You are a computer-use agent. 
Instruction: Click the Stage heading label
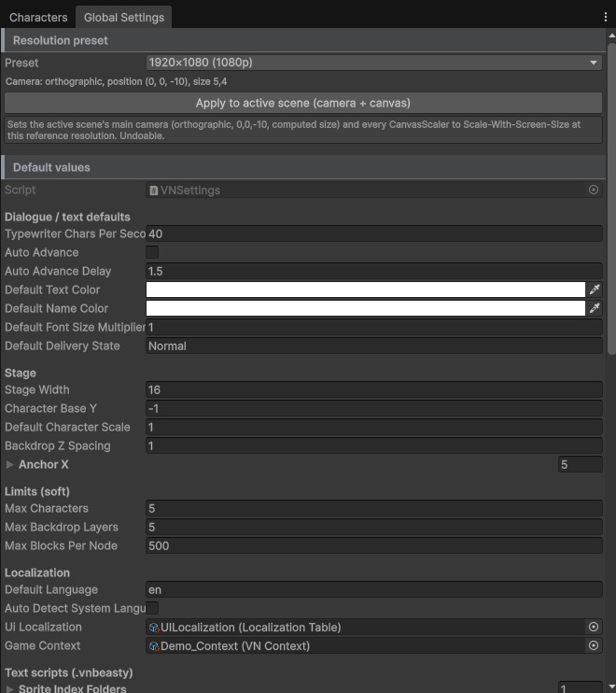[21, 373]
